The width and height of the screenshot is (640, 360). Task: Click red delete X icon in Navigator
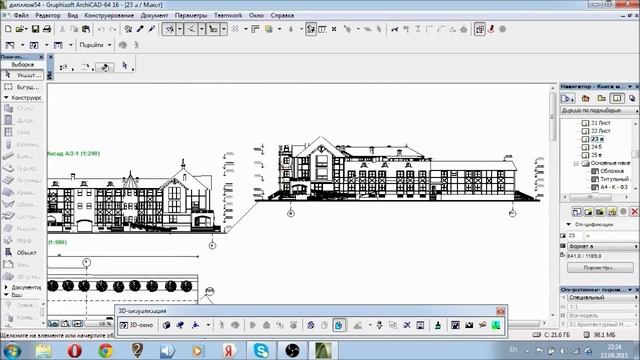pyautogui.click(x=634, y=211)
